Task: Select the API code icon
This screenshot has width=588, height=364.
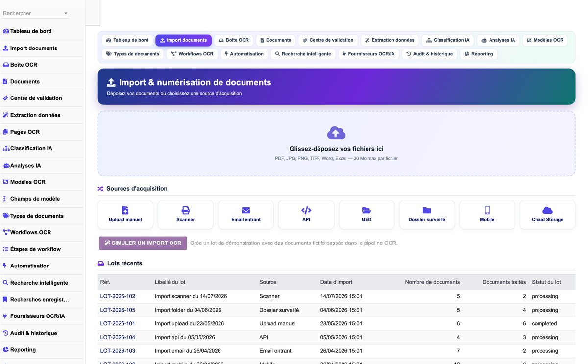Action: coord(306,210)
